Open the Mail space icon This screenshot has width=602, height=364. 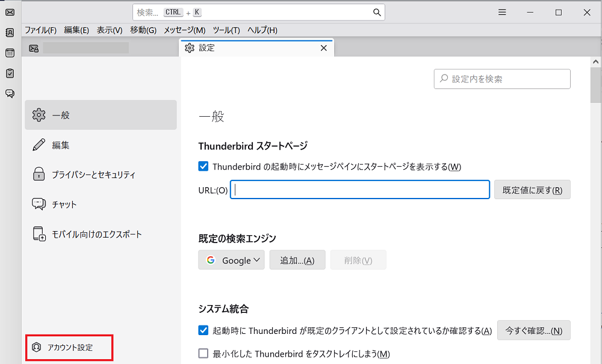click(x=10, y=13)
